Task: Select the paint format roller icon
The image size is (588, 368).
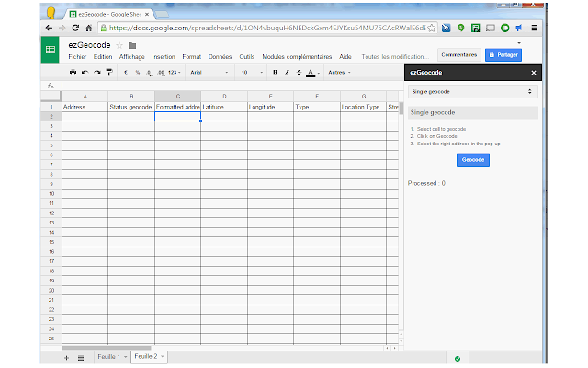Action: 109,72
